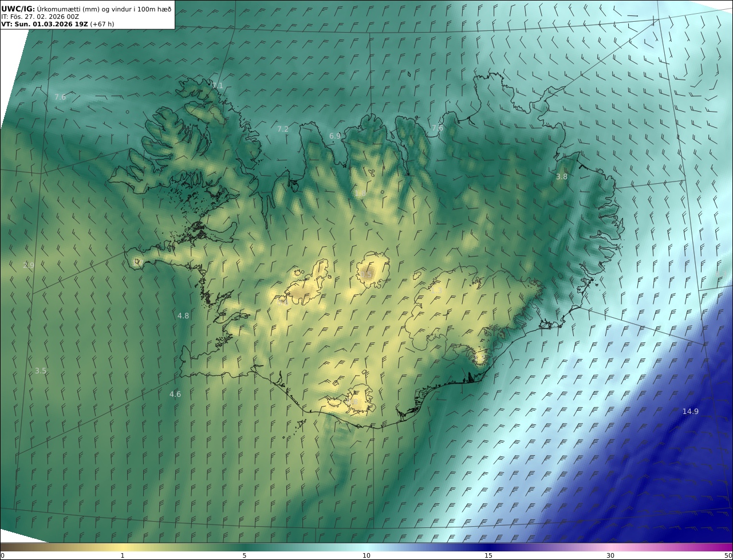Click the 1.3 value over Vatnajökull
Viewport: 733px width, 560px height.
[x=436, y=291]
